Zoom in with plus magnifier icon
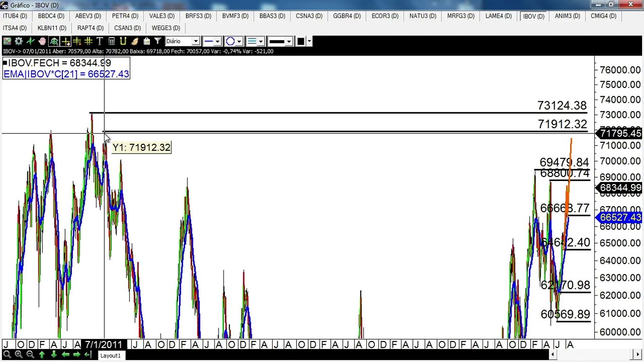644x362 pixels. [x=19, y=355]
